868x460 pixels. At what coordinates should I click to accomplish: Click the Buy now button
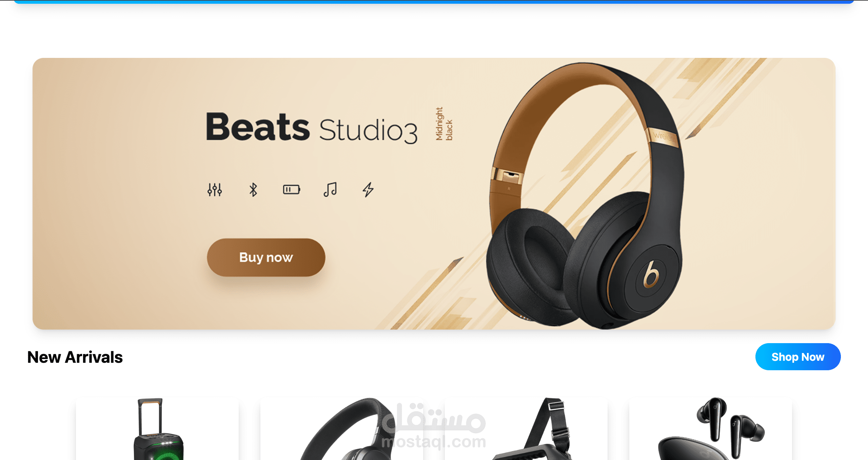[x=266, y=257]
